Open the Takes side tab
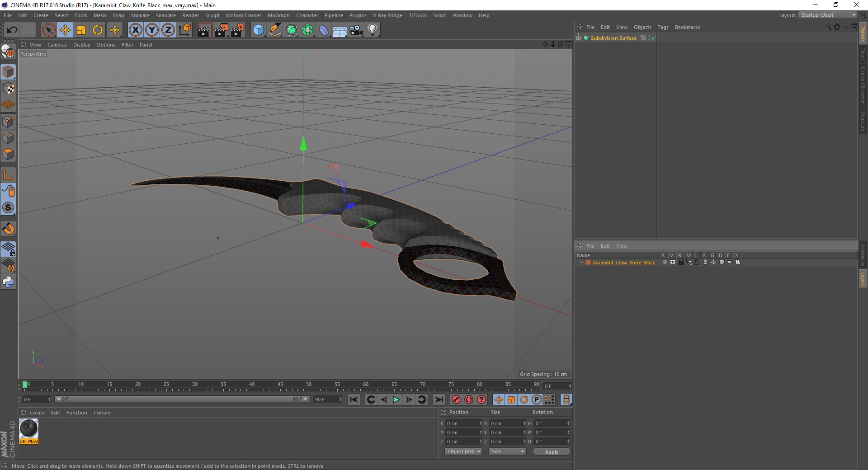This screenshot has height=470, width=868. click(x=863, y=54)
